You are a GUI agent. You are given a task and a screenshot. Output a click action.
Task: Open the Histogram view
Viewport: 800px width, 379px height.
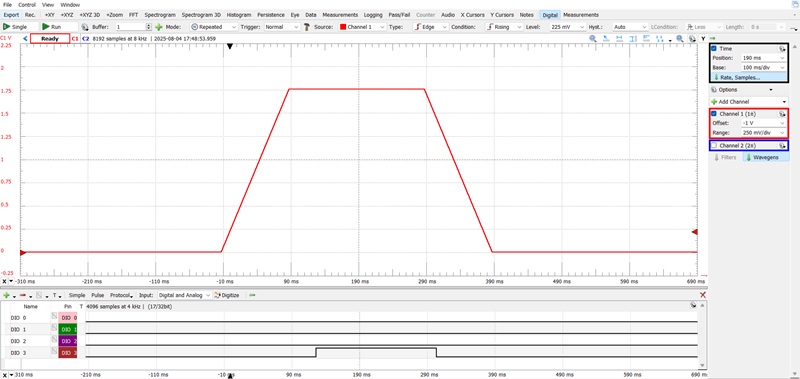pyautogui.click(x=239, y=15)
